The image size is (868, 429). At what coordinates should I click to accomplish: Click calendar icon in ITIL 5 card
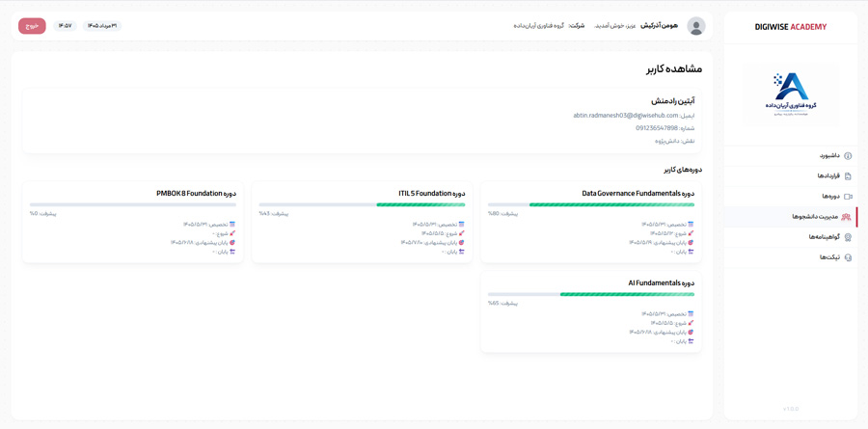pos(461,225)
